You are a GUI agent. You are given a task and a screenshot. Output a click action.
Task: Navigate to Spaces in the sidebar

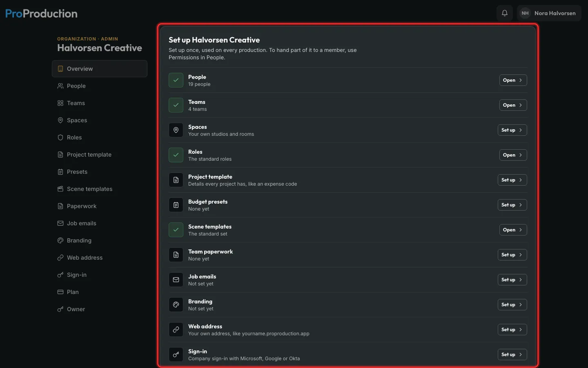[x=100, y=120]
